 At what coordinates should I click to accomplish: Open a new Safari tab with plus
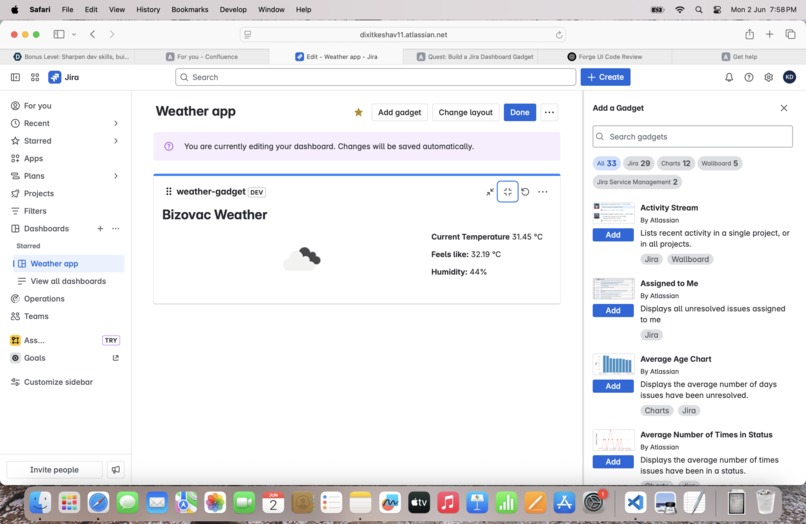click(770, 34)
